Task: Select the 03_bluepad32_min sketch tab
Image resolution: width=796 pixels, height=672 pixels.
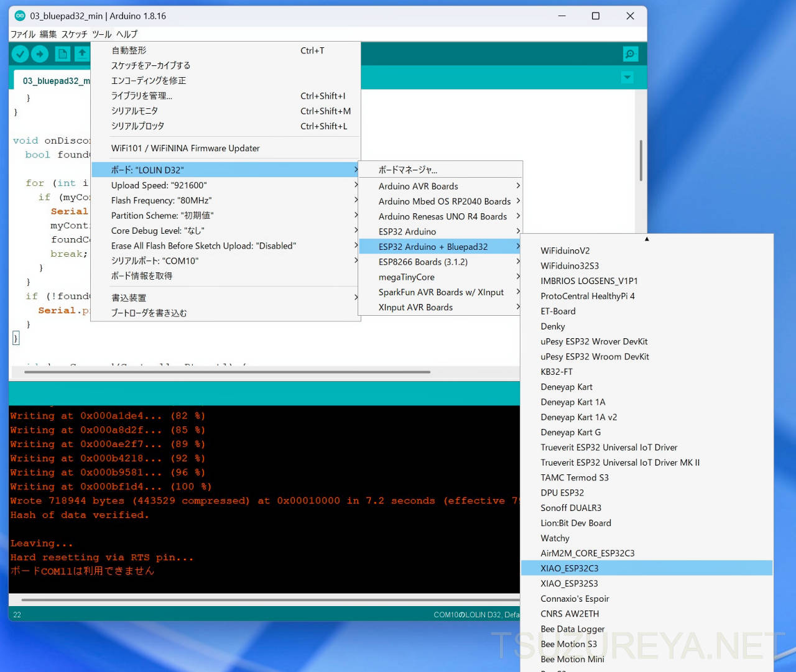Action: click(x=52, y=81)
